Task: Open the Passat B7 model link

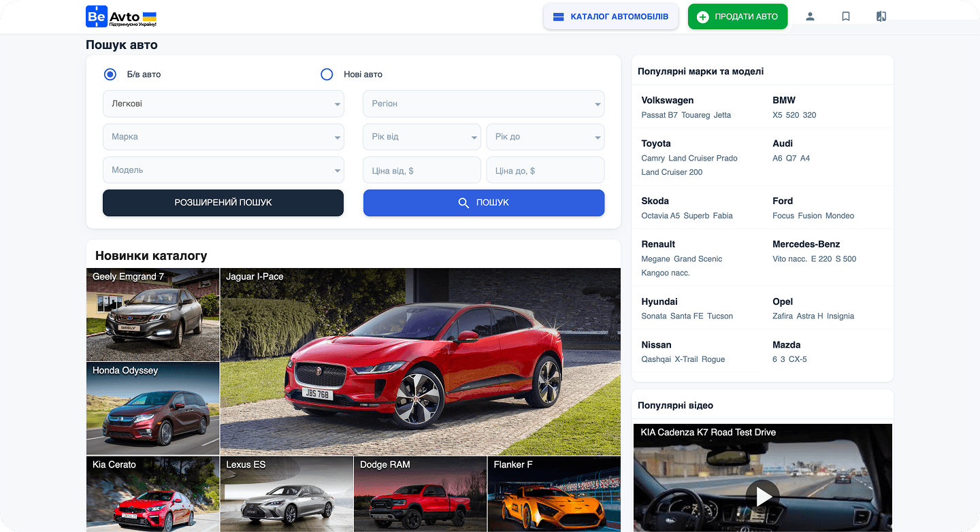Action: tap(659, 115)
